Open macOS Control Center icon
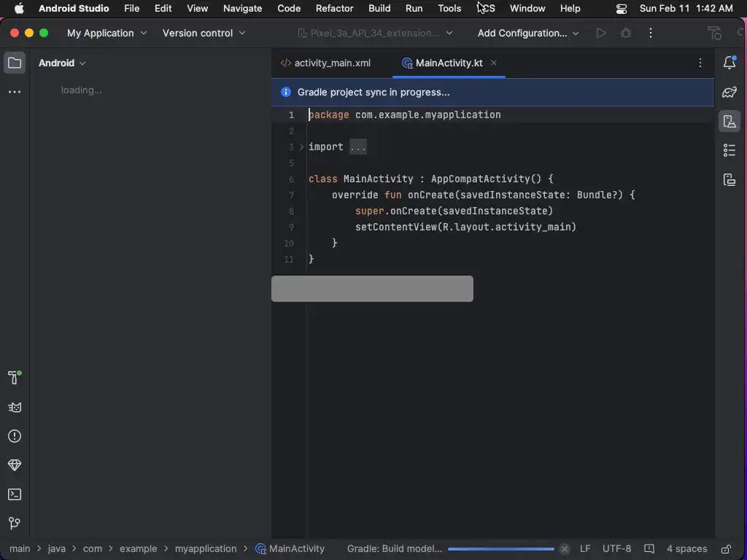 tap(622, 9)
